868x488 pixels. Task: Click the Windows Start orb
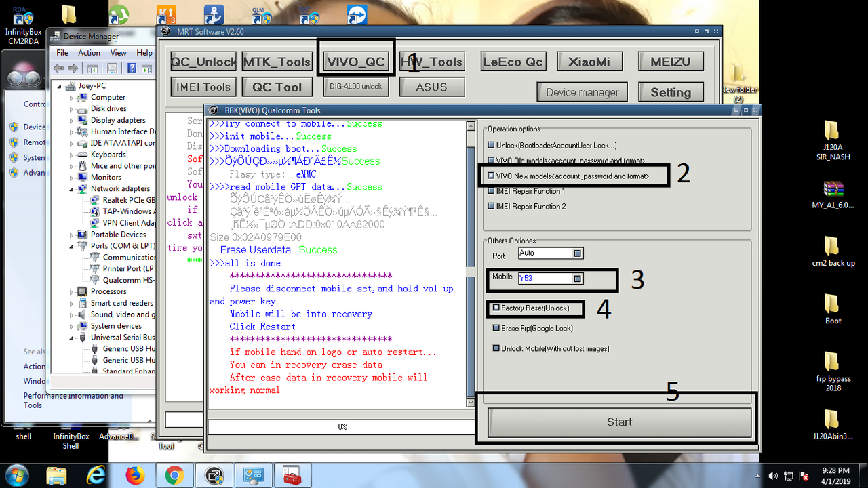[17, 474]
